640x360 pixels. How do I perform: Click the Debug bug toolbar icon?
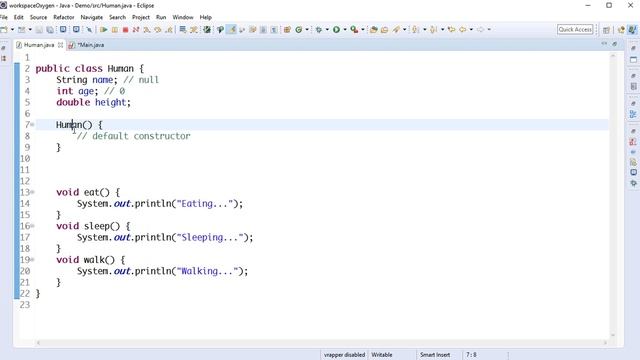pyautogui.click(x=319, y=29)
